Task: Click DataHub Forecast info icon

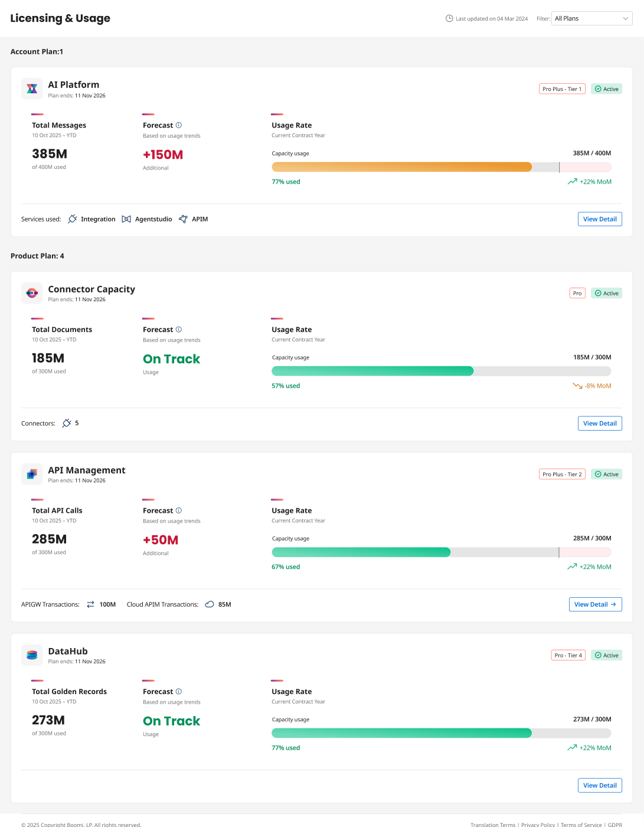Action: [x=179, y=692]
